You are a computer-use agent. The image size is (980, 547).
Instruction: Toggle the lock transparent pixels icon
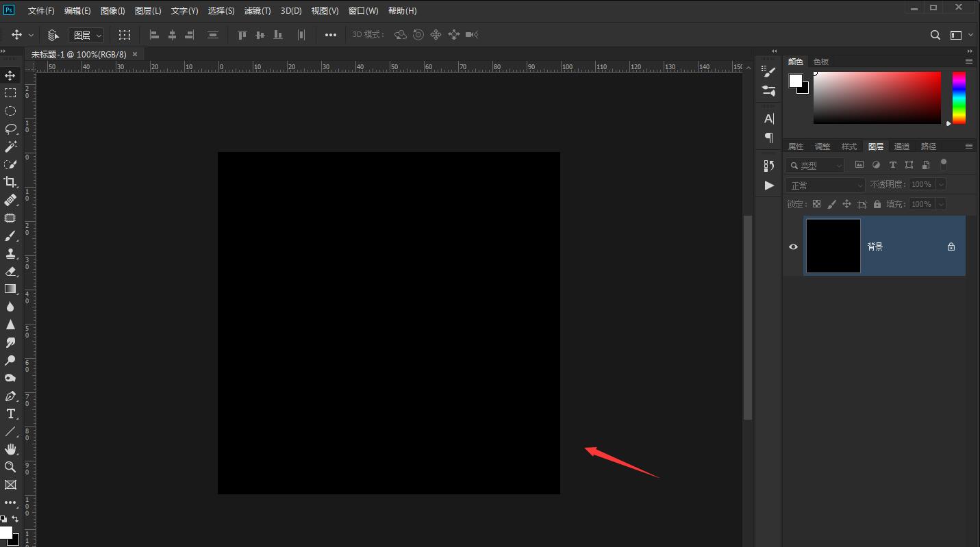tap(816, 204)
